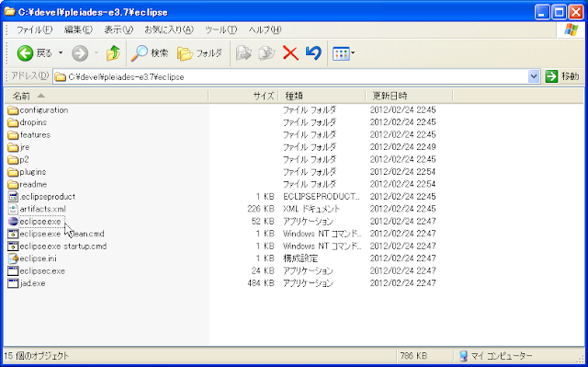Screen dimensions: 588x367
Task: Click the 226 KB size cell
Action: pos(261,209)
